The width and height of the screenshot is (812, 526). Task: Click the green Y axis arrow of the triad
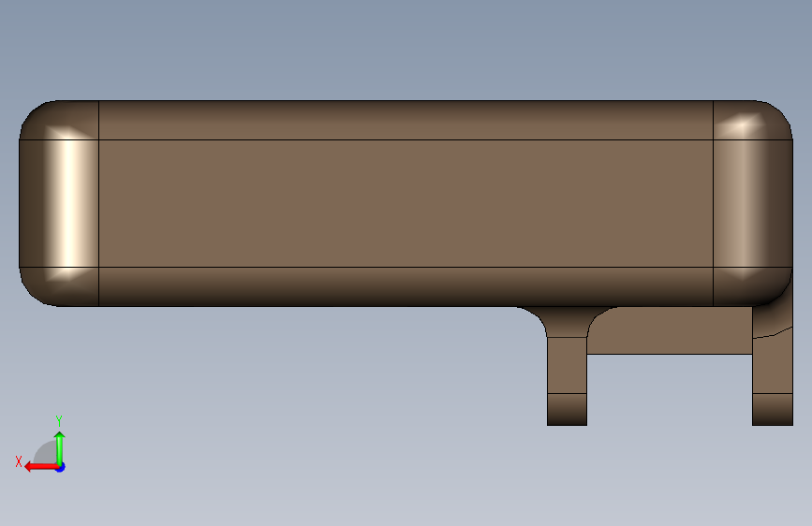[60, 447]
